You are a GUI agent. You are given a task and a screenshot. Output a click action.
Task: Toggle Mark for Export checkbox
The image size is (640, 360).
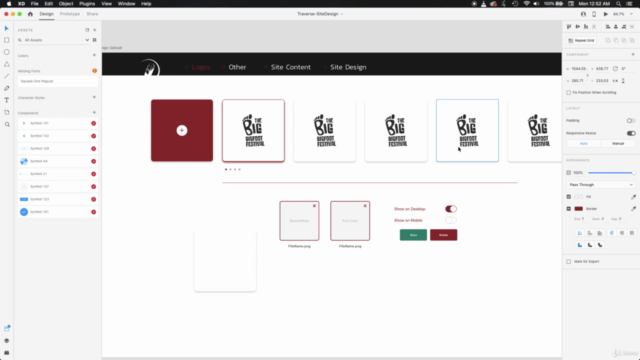(x=569, y=262)
